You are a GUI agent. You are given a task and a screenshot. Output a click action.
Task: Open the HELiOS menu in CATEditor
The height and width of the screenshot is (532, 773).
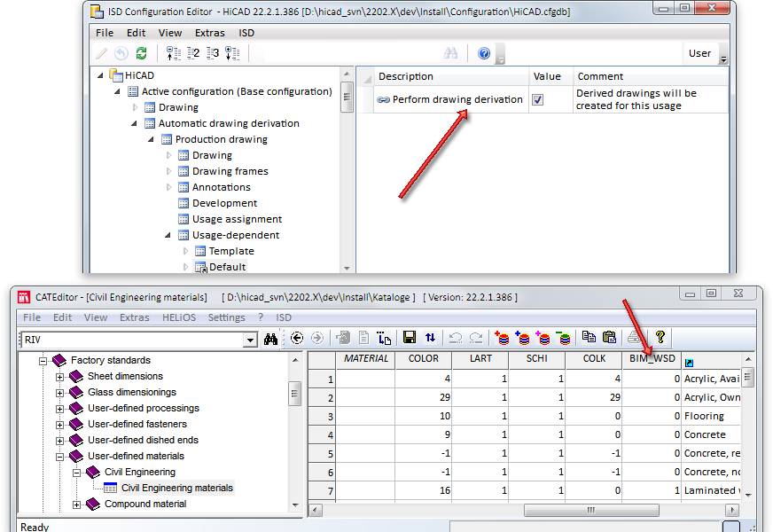180,317
